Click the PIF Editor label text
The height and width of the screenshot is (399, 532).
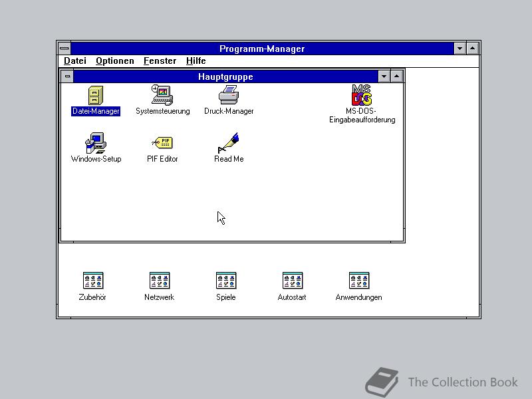click(162, 159)
